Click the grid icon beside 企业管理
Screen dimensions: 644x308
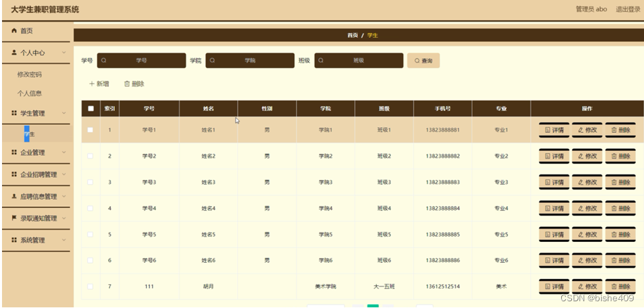(x=14, y=152)
